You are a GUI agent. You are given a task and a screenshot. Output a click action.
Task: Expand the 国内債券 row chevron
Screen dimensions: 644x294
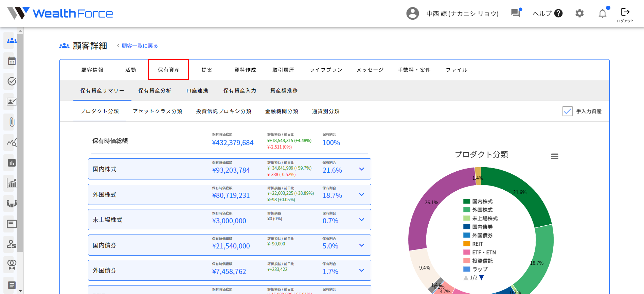(361, 245)
